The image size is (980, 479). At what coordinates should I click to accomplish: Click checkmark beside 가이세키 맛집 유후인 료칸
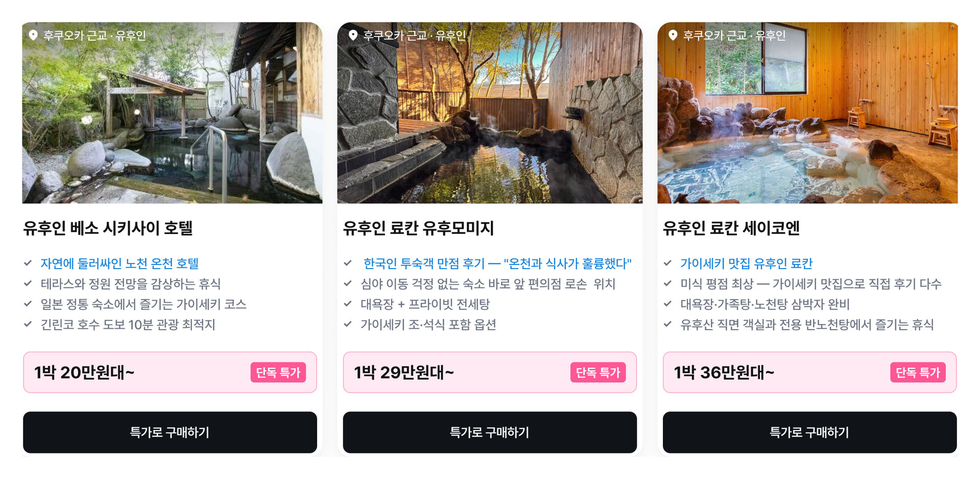667,264
